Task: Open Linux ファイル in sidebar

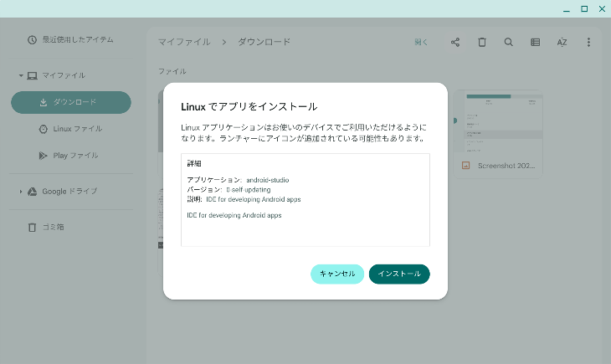Action: click(x=71, y=129)
